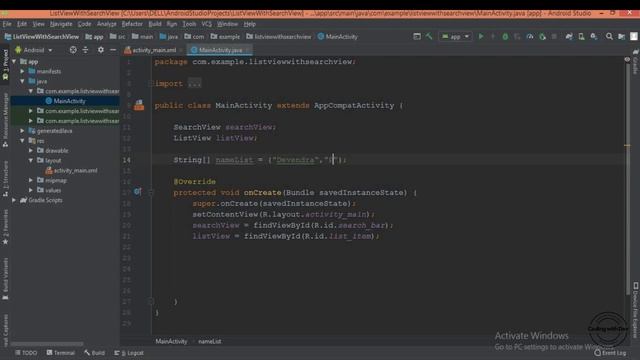Click the yellow warning marker in scrollbar stripe
Viewport: 640px width, 360px height.
[x=627, y=145]
